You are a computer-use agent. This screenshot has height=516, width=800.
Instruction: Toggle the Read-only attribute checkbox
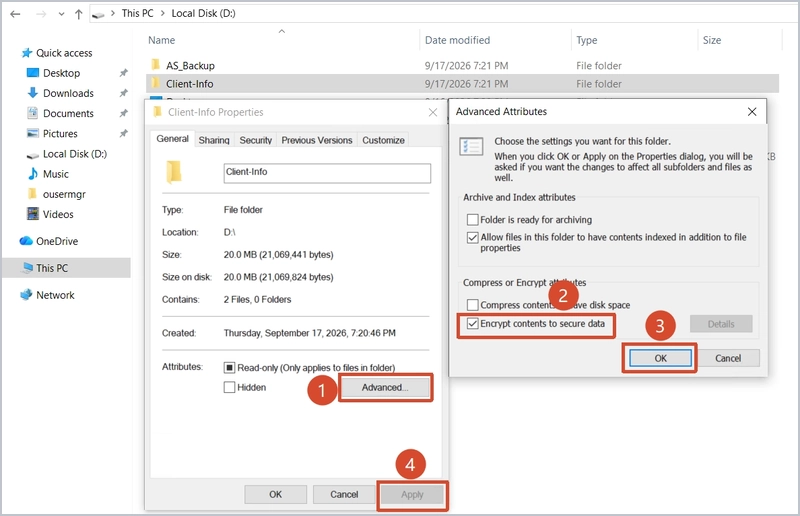point(229,367)
